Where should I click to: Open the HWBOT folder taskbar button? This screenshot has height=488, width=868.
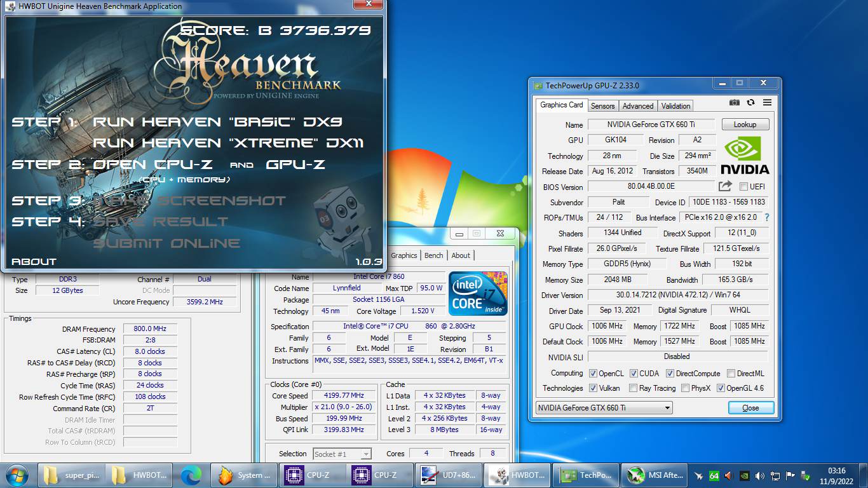point(139,475)
